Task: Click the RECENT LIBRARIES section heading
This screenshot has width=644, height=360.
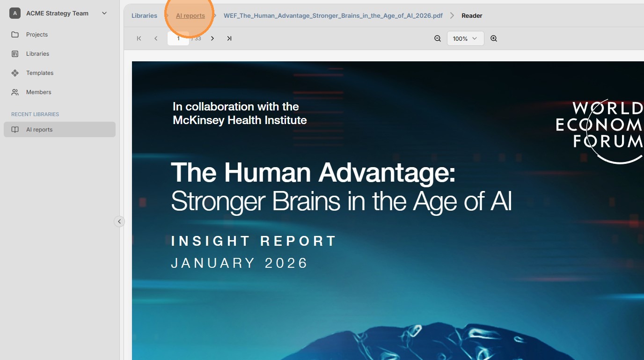Action: click(x=35, y=114)
